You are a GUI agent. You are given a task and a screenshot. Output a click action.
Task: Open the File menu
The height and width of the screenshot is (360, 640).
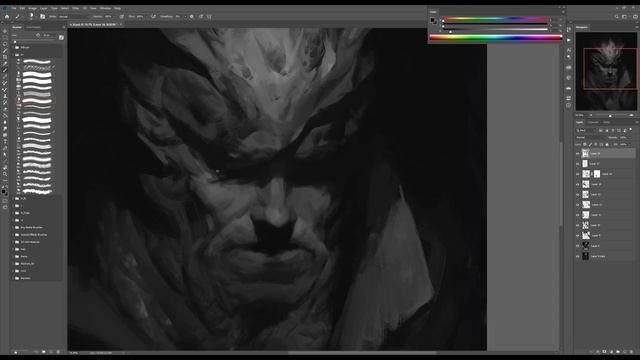pos(14,8)
